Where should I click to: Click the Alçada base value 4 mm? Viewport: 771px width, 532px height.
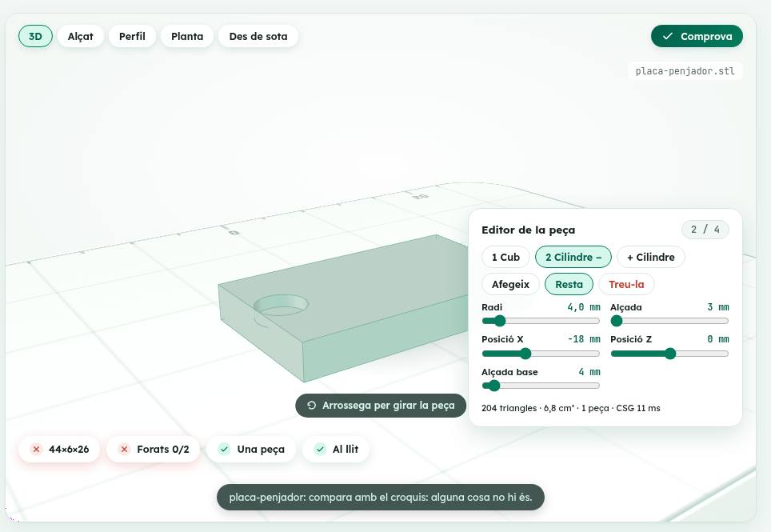point(589,372)
